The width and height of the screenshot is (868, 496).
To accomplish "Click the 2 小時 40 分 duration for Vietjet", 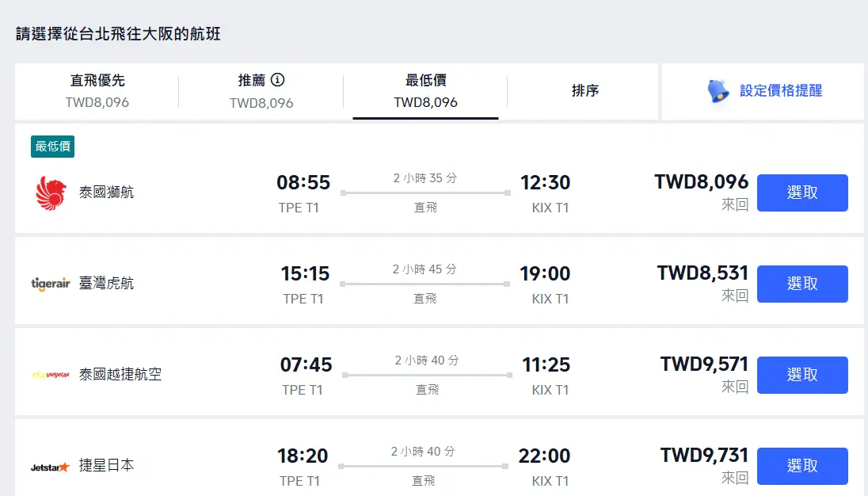I will (x=427, y=361).
